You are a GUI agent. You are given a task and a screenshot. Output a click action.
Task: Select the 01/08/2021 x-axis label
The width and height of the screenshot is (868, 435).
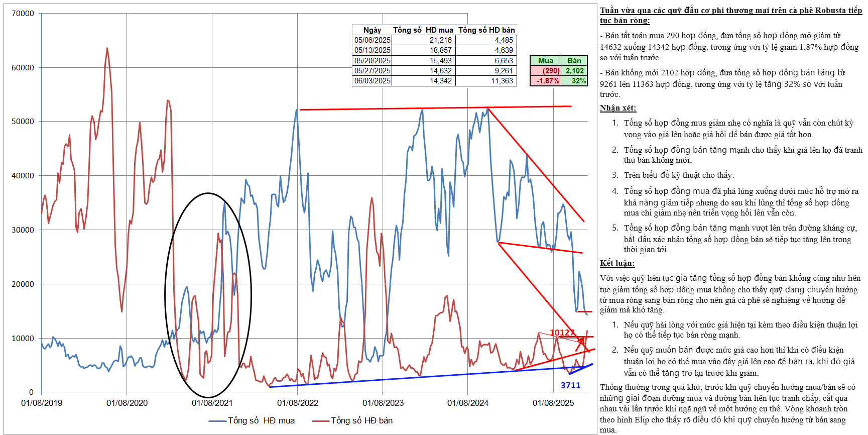click(x=212, y=403)
